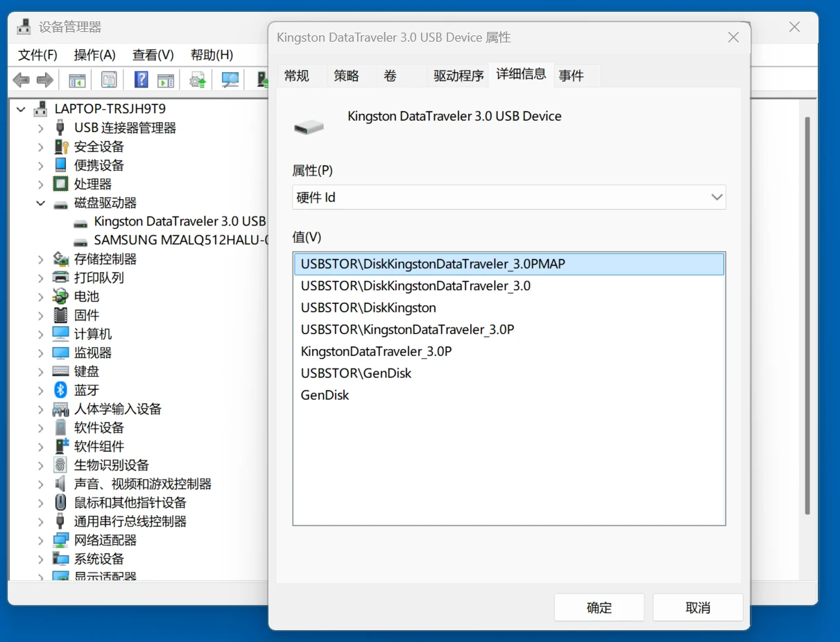The width and height of the screenshot is (840, 642).
Task: Click the network icon for 网络适配器
Action: click(x=61, y=540)
